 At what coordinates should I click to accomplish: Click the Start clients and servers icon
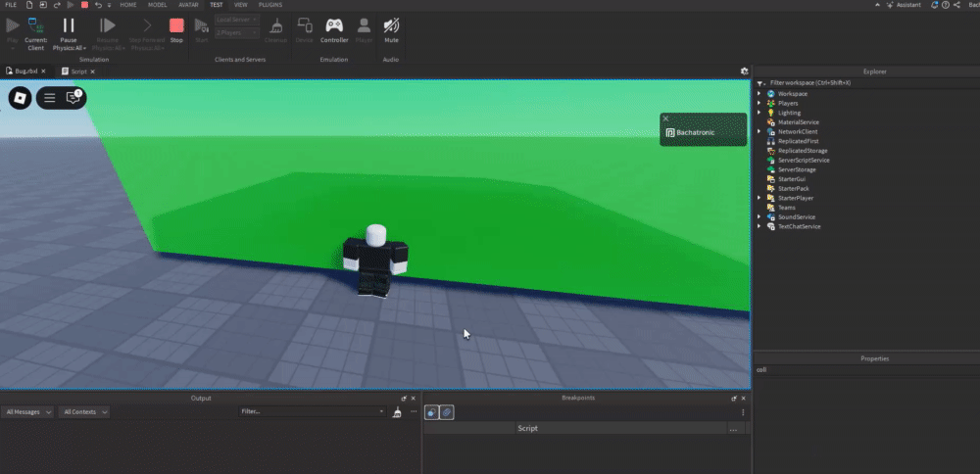point(201,25)
